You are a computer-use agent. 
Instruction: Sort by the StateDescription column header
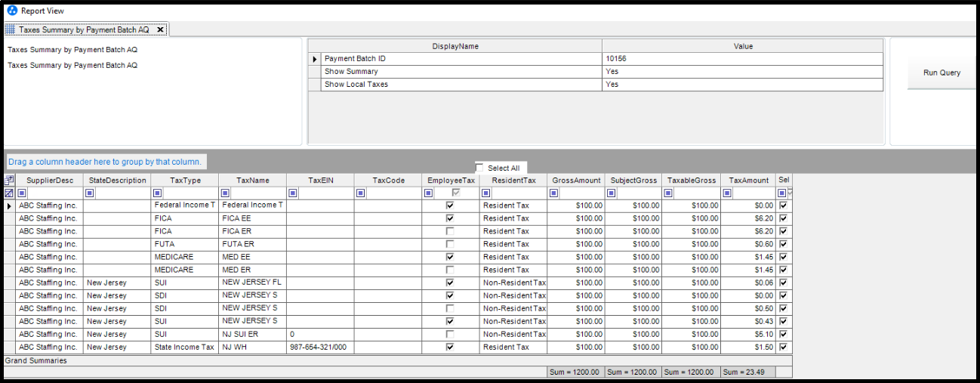click(x=117, y=181)
